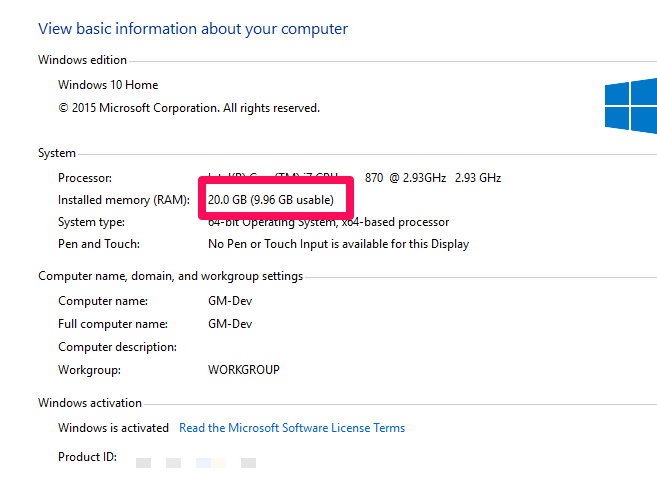Click the 'GM-Dev' value beside Computer name

click(x=230, y=301)
